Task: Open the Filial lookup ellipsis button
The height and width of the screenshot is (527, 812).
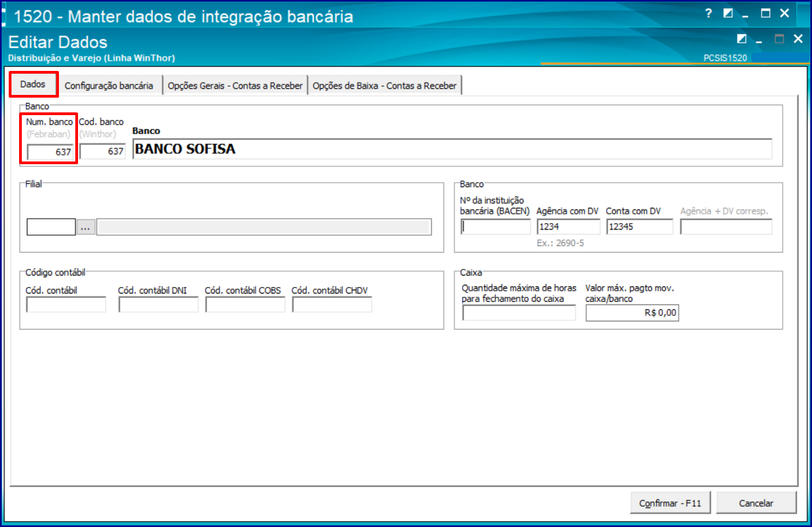Action: pyautogui.click(x=86, y=227)
